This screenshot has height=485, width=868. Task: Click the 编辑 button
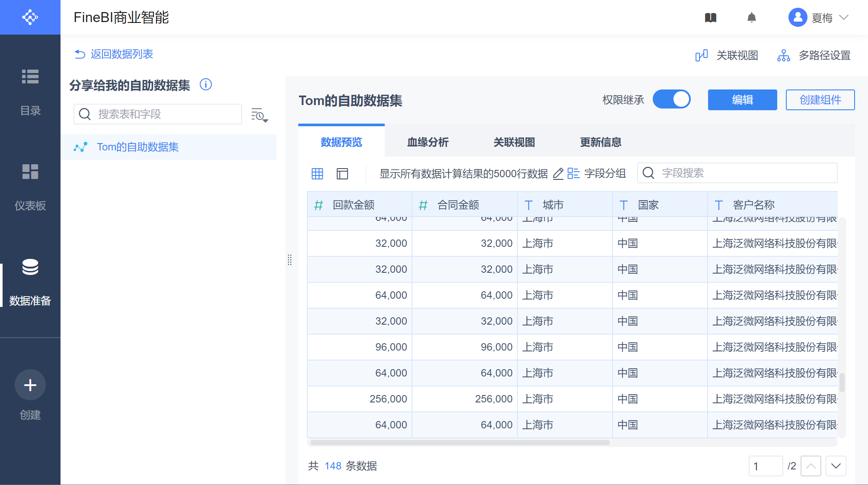pos(742,100)
